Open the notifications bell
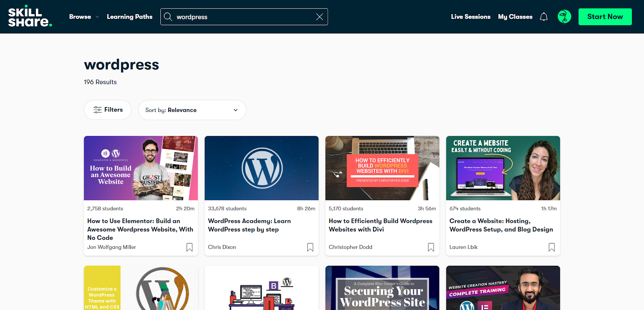The width and height of the screenshot is (644, 310). tap(544, 17)
